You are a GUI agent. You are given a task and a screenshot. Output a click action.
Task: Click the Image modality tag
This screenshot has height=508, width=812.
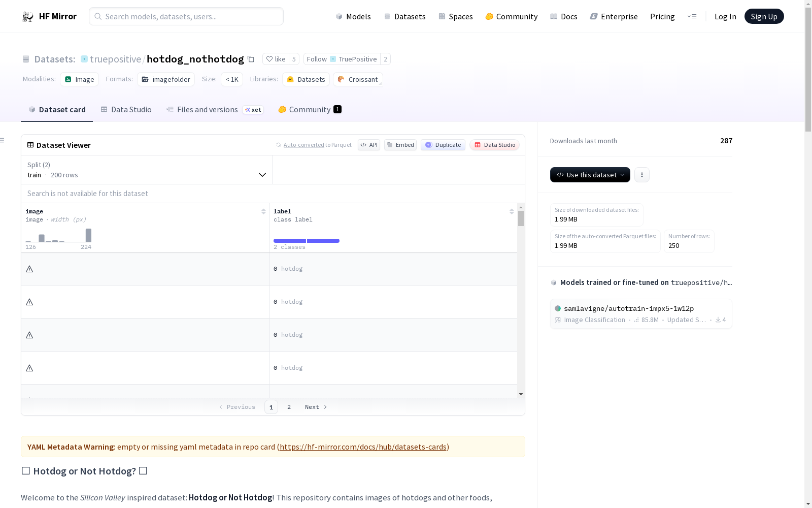coord(80,79)
